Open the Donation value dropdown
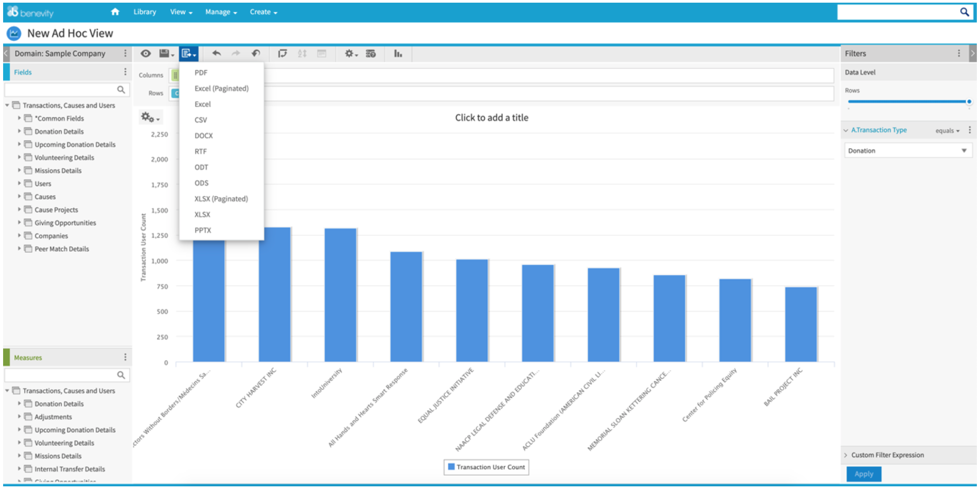Viewport: 980px width, 489px height. pyautogui.click(x=908, y=151)
